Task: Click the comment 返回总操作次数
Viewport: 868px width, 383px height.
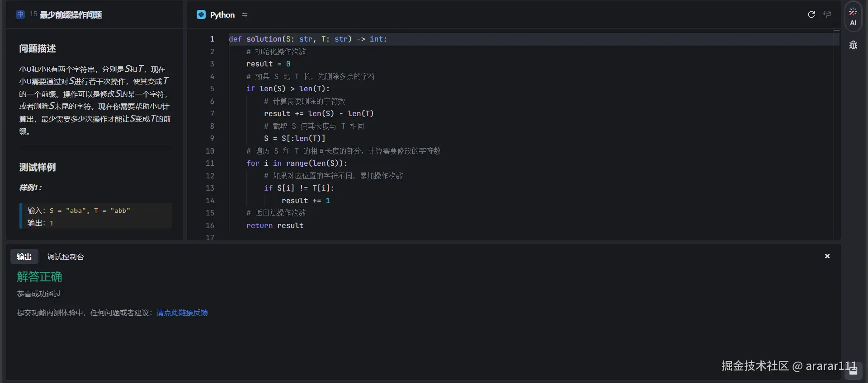Action: [276, 213]
